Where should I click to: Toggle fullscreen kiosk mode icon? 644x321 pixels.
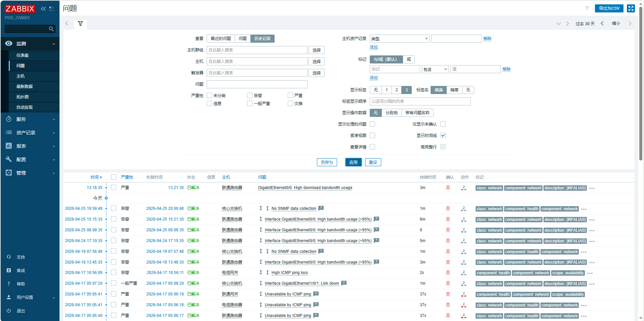pyautogui.click(x=631, y=8)
